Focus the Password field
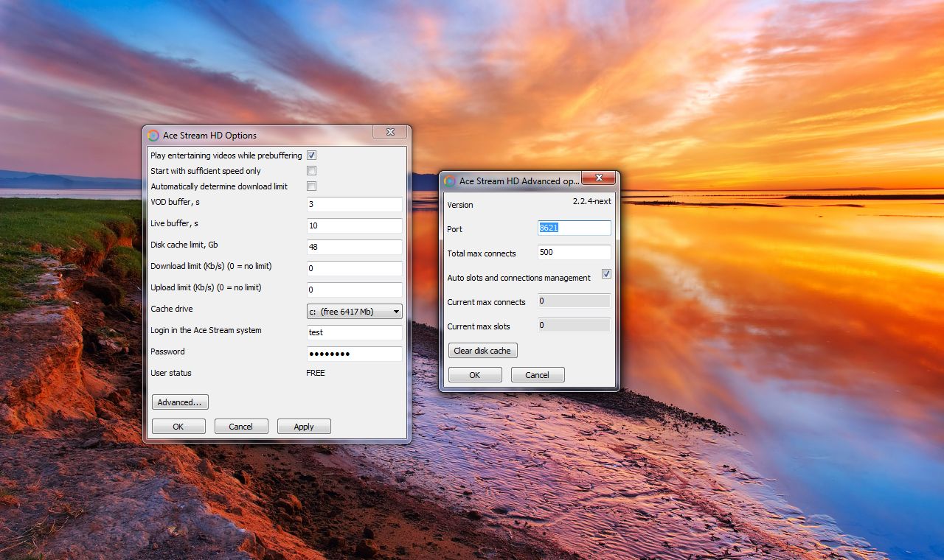 tap(355, 354)
